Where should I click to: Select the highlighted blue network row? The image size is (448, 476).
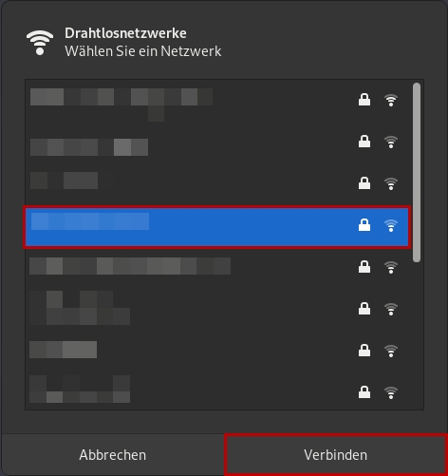click(x=217, y=227)
